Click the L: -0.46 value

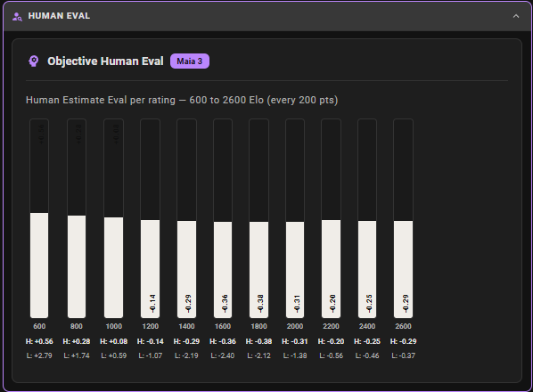point(367,355)
